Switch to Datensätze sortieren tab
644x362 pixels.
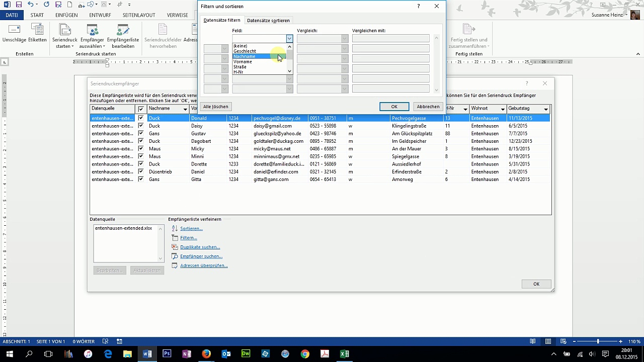coord(268,21)
